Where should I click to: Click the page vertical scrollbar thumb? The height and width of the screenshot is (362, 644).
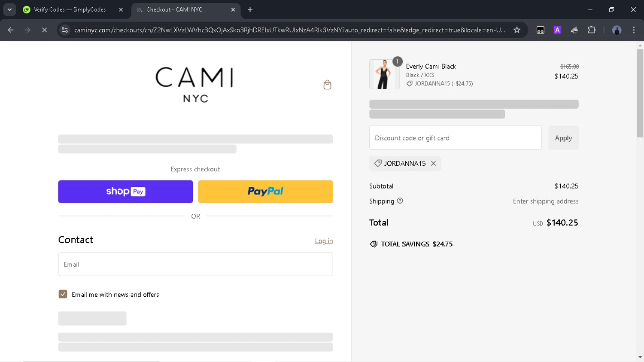[640, 93]
